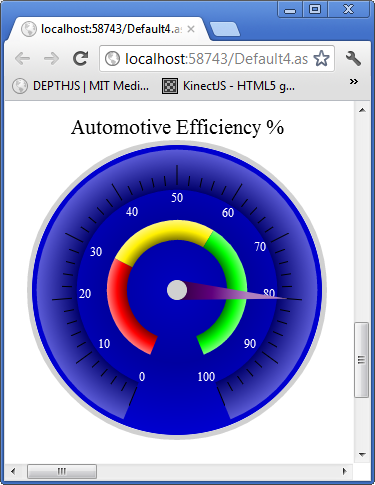Open the wrench settings menu
375x485 pixels.
[x=353, y=59]
